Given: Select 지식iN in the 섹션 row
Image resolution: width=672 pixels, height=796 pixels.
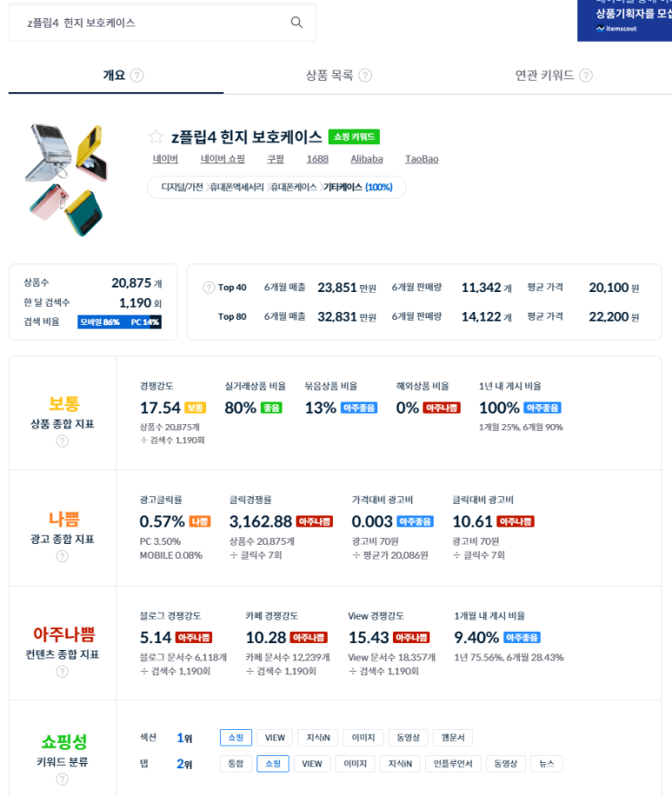Looking at the screenshot, I should click(318, 738).
